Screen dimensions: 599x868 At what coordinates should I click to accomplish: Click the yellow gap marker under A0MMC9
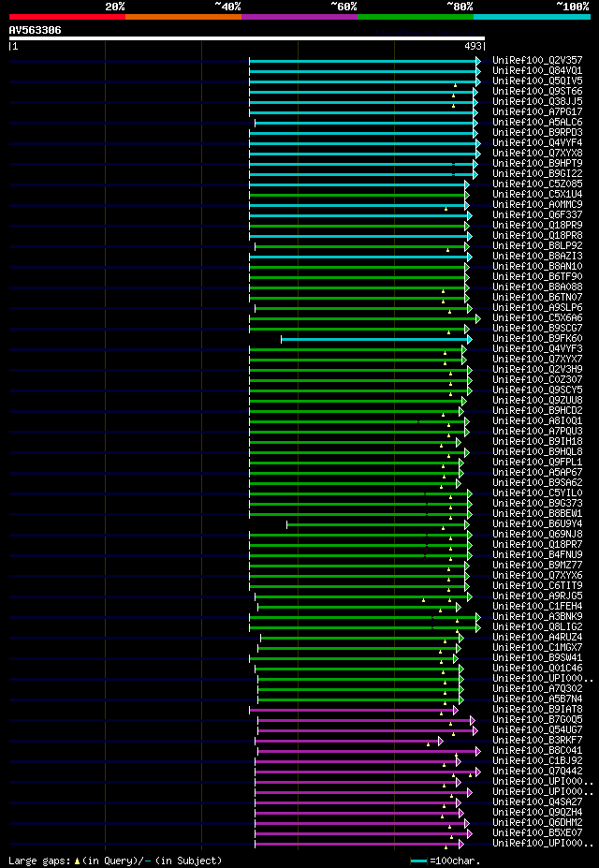coord(446,209)
